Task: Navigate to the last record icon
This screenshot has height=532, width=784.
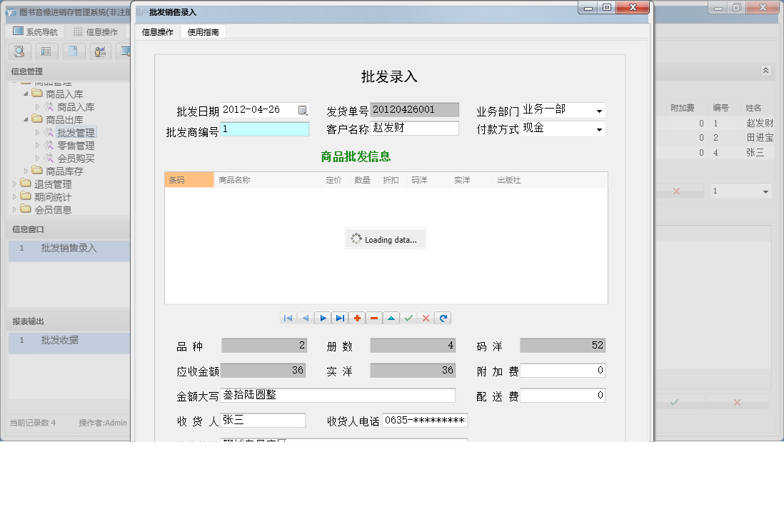Action: 339,318
